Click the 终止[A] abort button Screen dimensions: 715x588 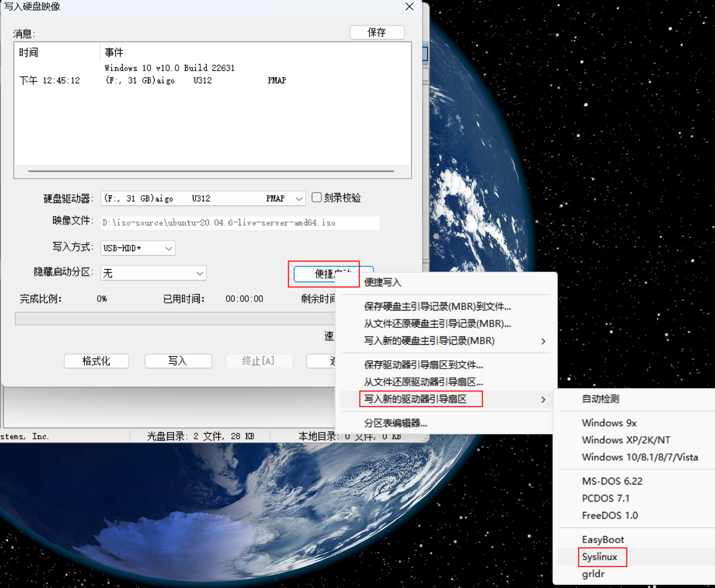click(259, 361)
